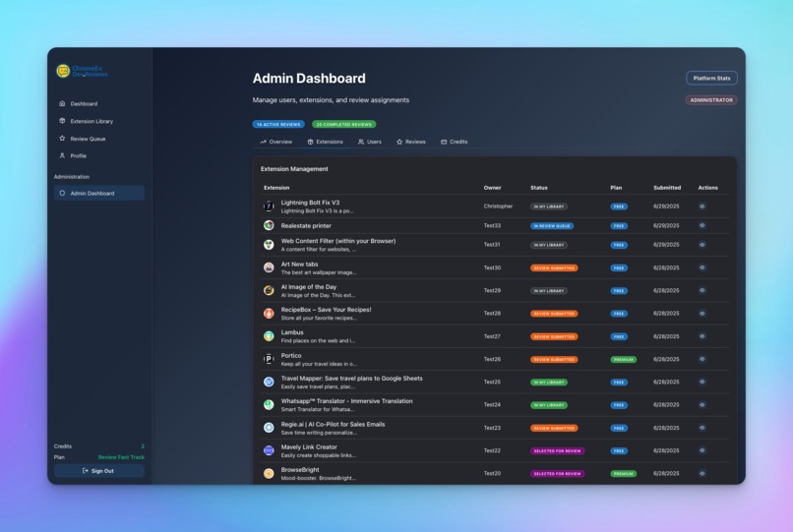This screenshot has height=532, width=793.
Task: Click the Owner column header
Action: click(492, 188)
